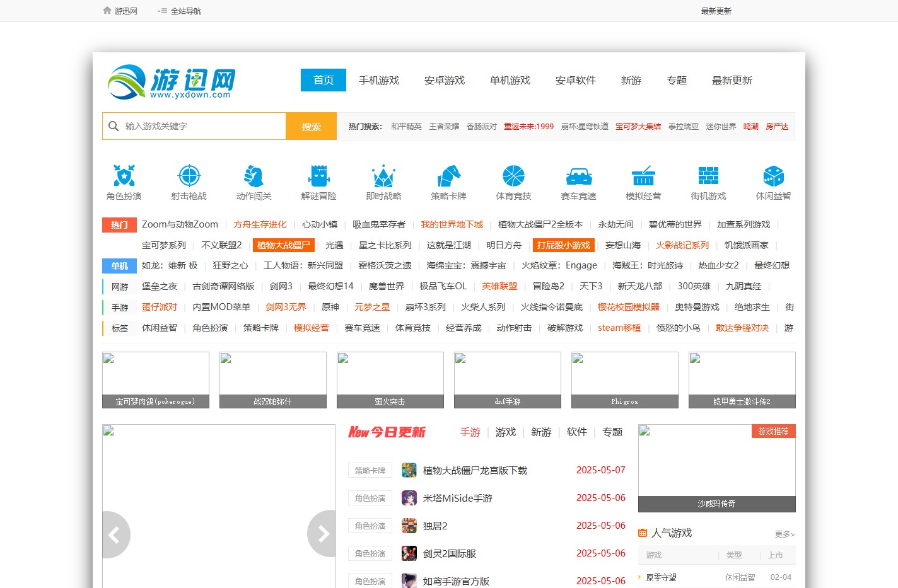
Task: Open the steam移植 tag link
Action: pos(619,328)
